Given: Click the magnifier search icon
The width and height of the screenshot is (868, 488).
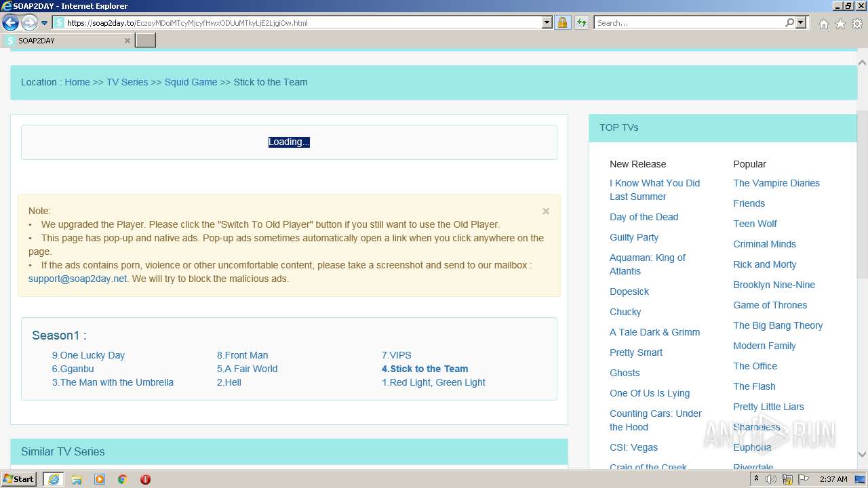Looking at the screenshot, I should (x=789, y=23).
